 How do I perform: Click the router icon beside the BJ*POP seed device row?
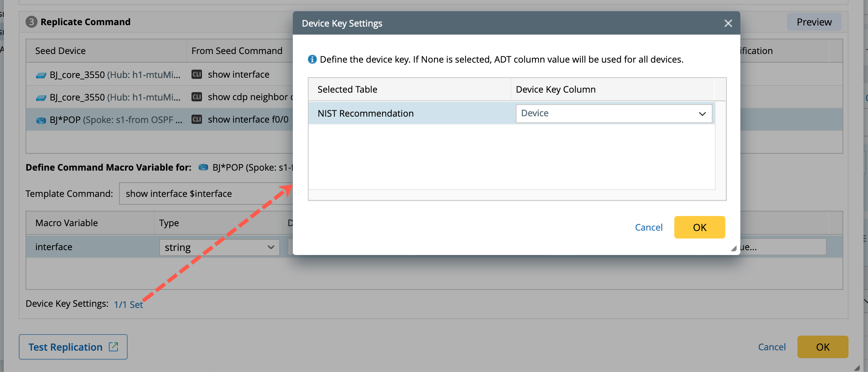[41, 120]
